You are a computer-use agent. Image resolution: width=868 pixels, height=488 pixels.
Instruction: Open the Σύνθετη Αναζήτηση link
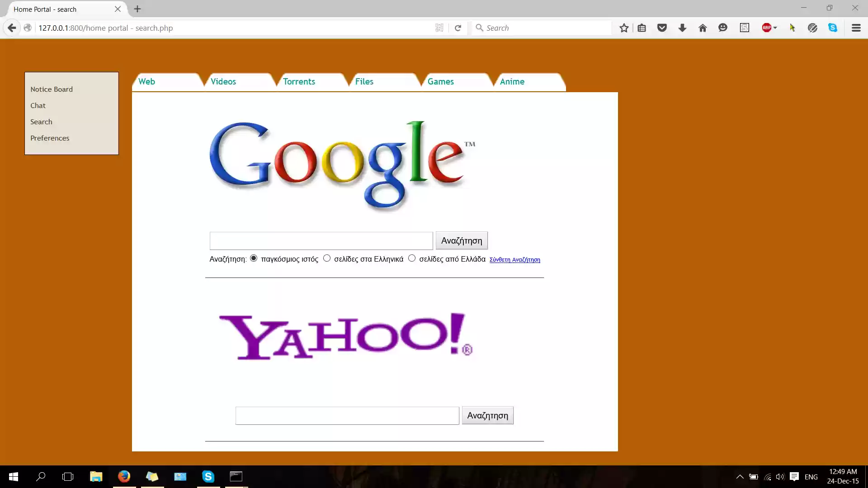pyautogui.click(x=514, y=260)
